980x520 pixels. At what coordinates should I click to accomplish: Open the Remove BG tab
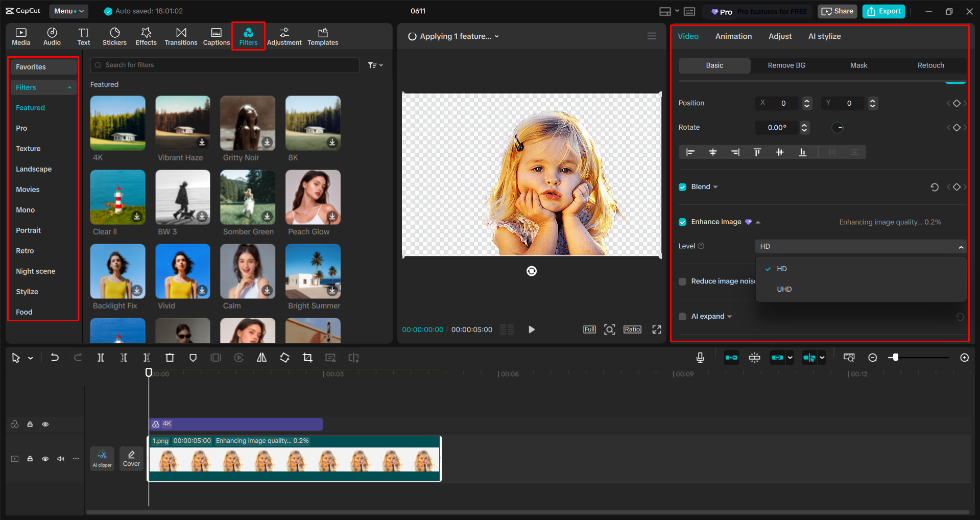click(x=786, y=65)
